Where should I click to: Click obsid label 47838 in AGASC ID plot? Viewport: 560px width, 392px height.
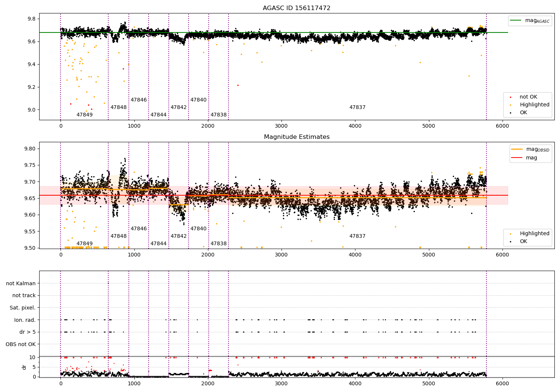click(x=218, y=115)
